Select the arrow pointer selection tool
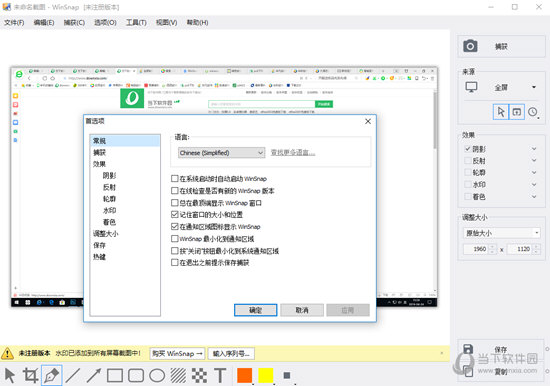This screenshot has height=386, width=550. coord(10,375)
